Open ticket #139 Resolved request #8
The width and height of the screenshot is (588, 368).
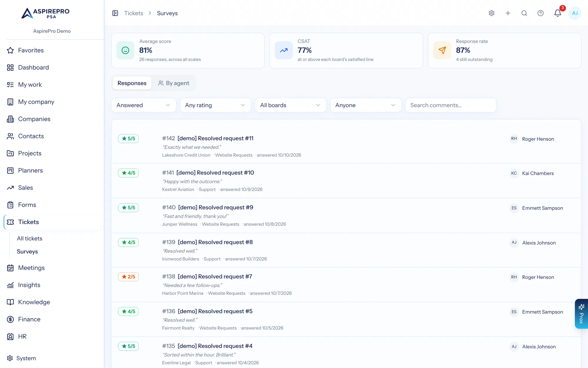coord(208,242)
